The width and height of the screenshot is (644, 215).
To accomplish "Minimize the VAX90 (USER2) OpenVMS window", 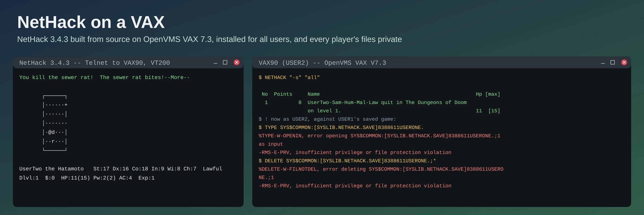I will [x=603, y=63].
